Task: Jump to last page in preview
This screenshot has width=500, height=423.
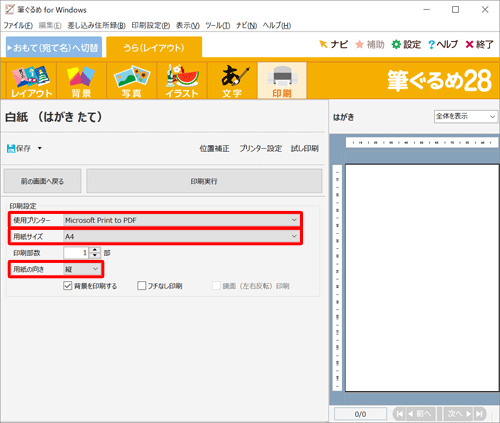Action: [x=480, y=414]
